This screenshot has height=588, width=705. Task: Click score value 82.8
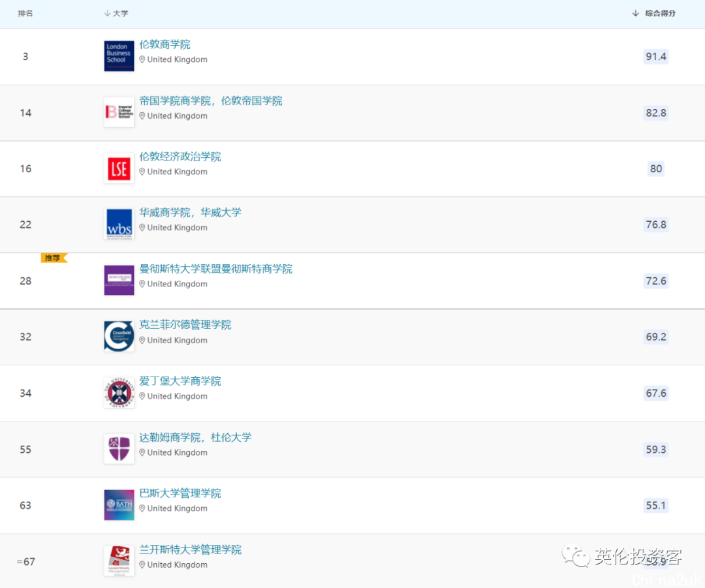click(x=656, y=113)
